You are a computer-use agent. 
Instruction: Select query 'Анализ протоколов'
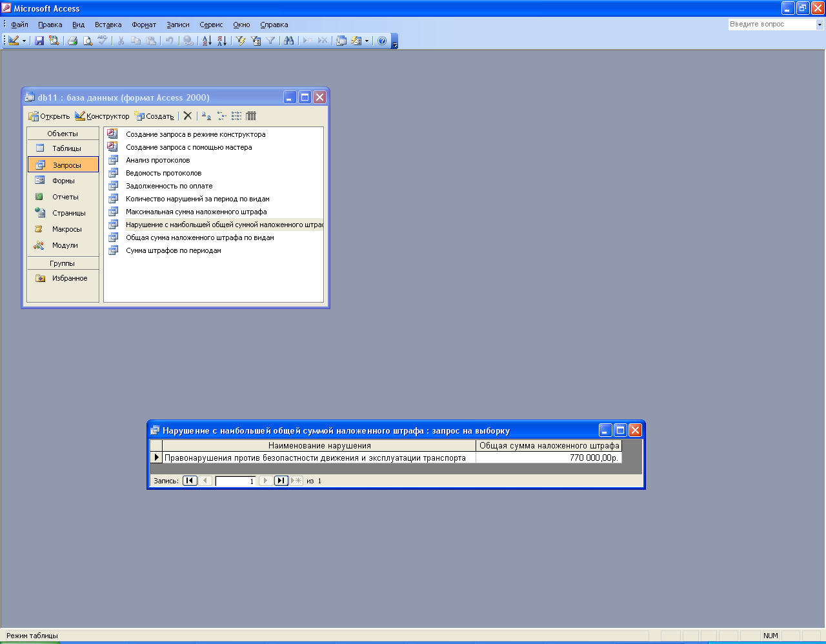click(x=157, y=160)
